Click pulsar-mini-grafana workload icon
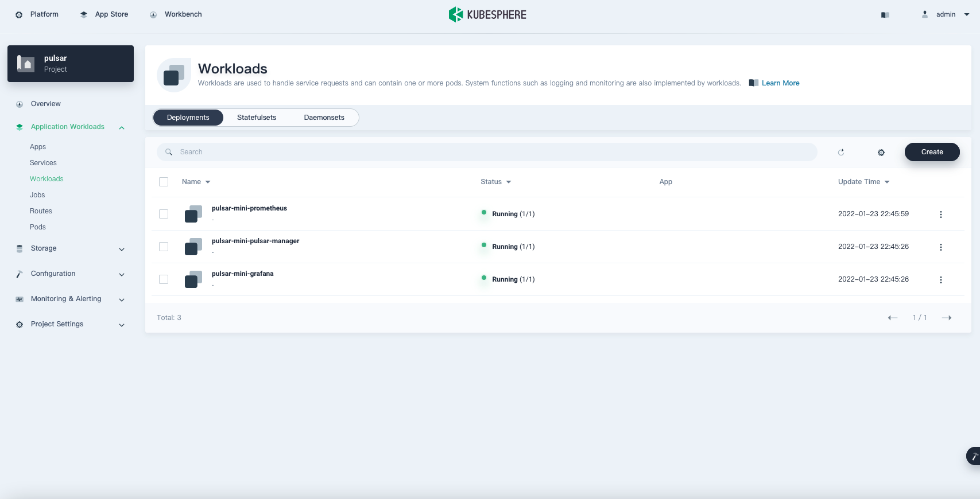The height and width of the screenshot is (499, 980). click(x=193, y=279)
